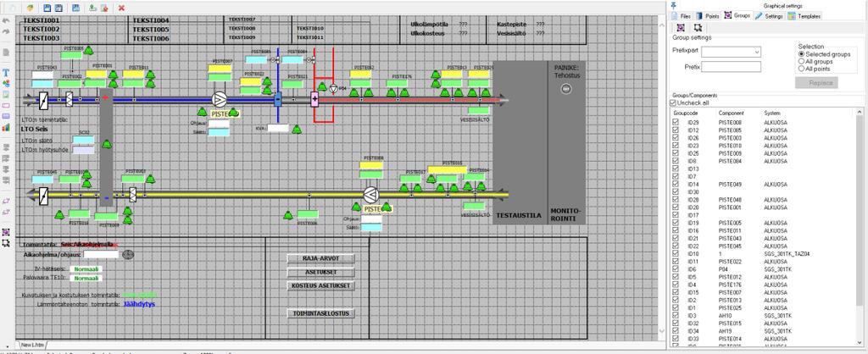Select the colored shapes tool below Text tool

point(6,84)
